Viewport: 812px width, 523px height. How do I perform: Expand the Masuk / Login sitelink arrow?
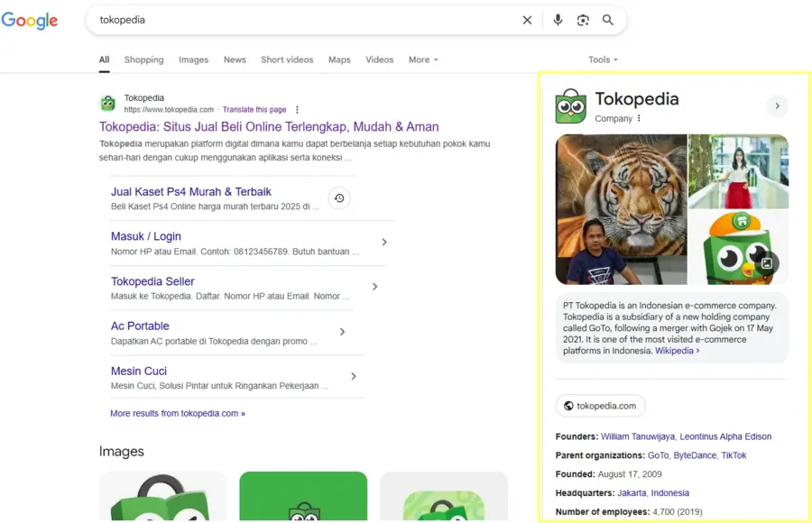(x=384, y=242)
